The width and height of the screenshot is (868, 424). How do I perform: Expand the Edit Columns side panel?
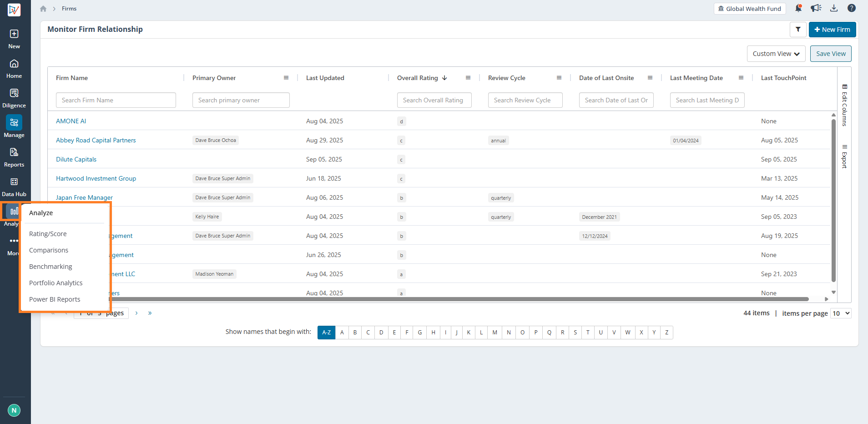pyautogui.click(x=844, y=105)
